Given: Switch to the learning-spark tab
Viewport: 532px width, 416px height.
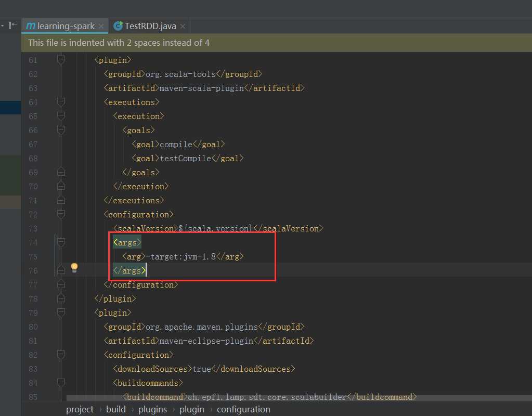Looking at the screenshot, I should (64, 26).
